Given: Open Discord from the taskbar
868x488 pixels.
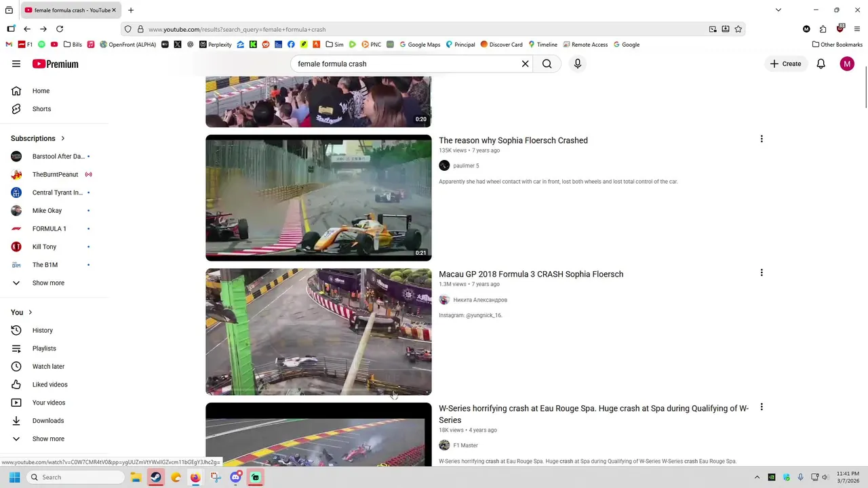Looking at the screenshot, I should pyautogui.click(x=235, y=477).
